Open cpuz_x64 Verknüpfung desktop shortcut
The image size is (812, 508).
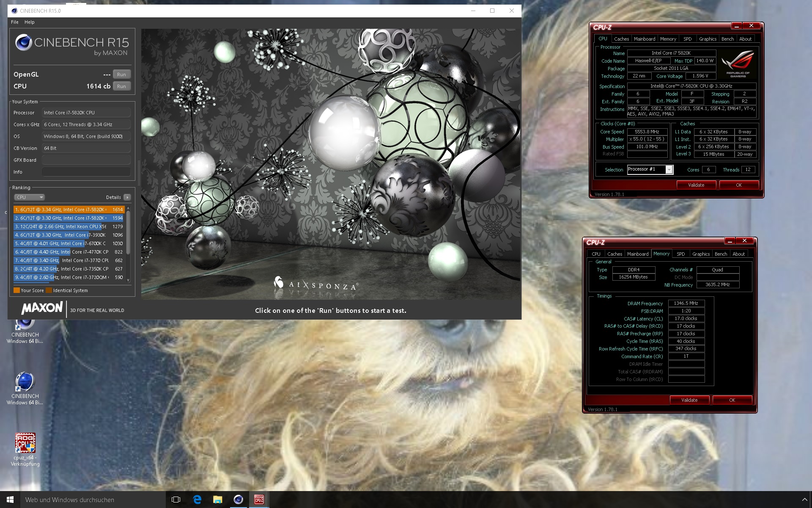click(25, 450)
